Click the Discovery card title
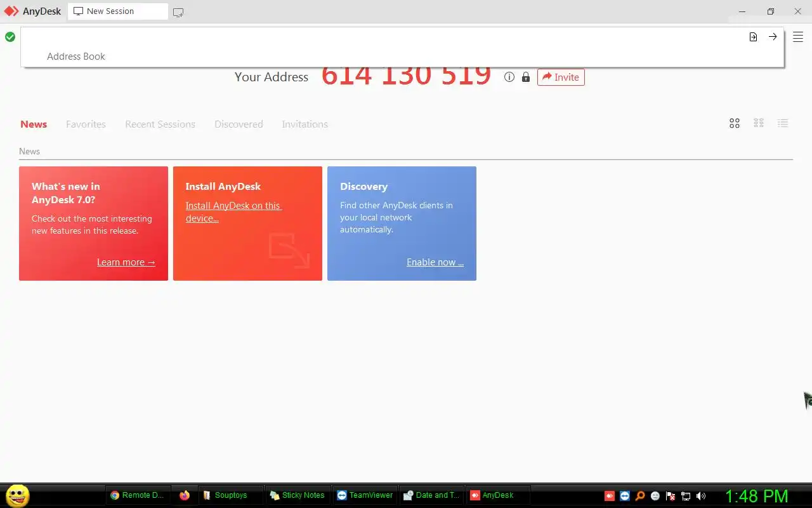The image size is (812, 508). click(363, 186)
